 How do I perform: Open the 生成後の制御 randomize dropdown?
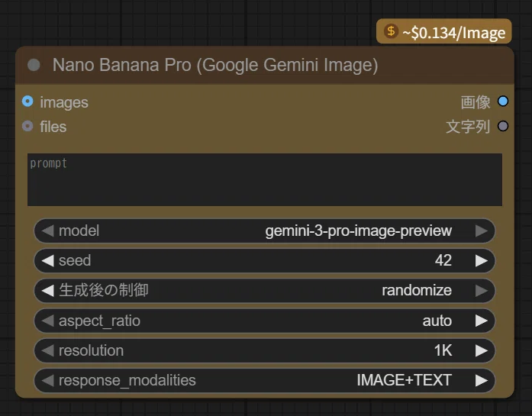click(x=265, y=291)
